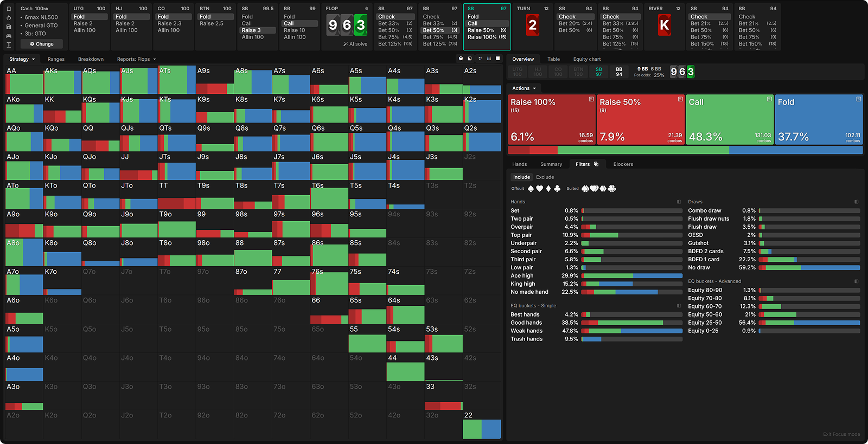Filter by offsuit spade icon

click(531, 189)
